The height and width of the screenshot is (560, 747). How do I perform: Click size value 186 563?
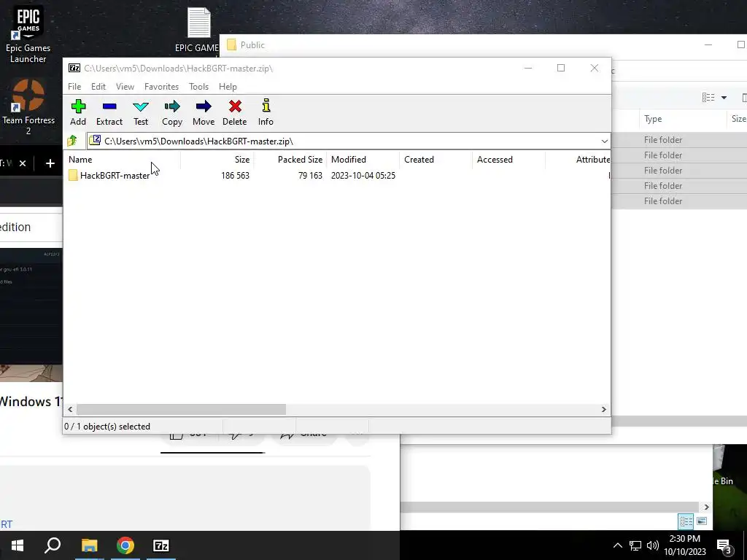(236, 176)
